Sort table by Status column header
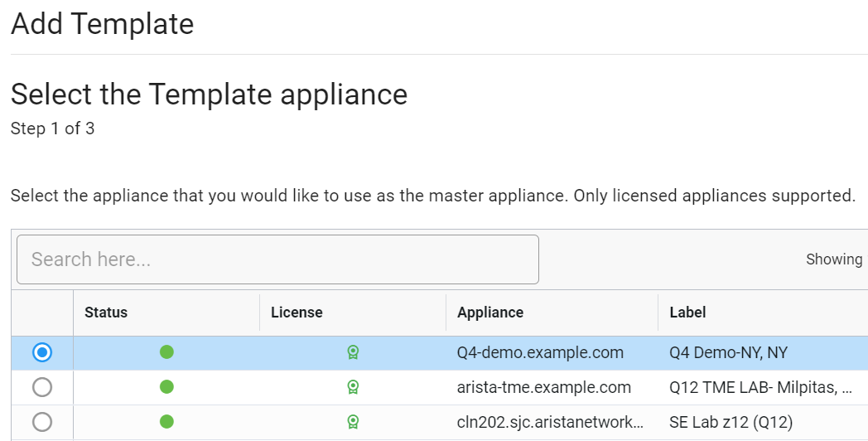This screenshot has height=441, width=868. point(106,313)
